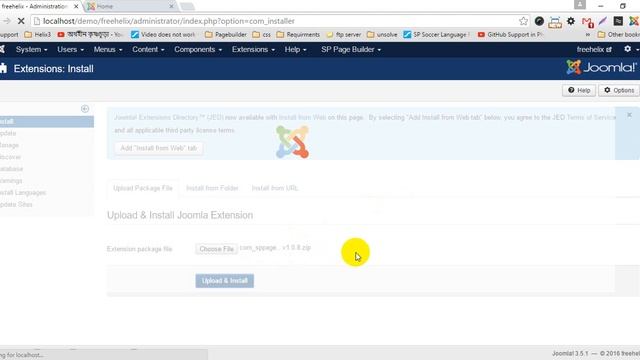Close the JED message banner

tap(629, 116)
